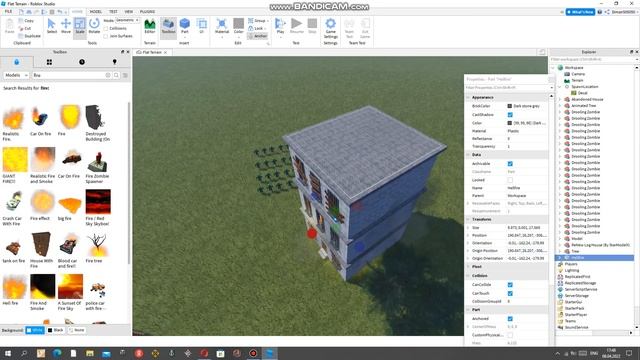
Task: Open the FILE menu
Action: [x=8, y=11]
